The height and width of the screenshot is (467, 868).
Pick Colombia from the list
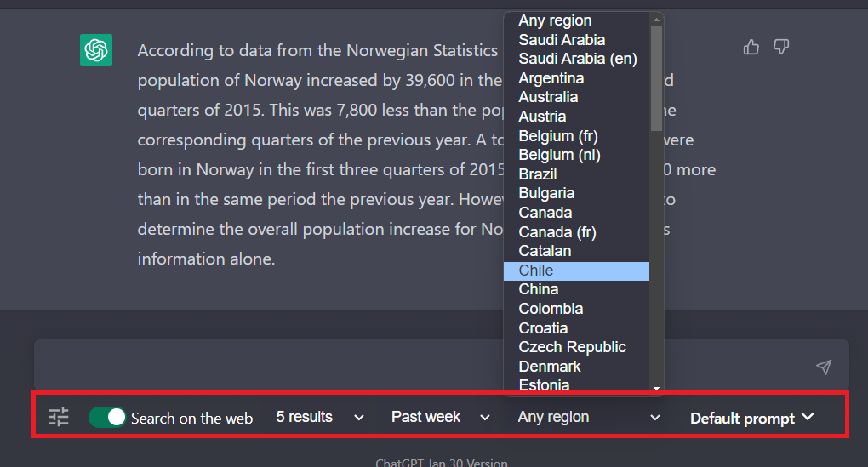pos(576,309)
